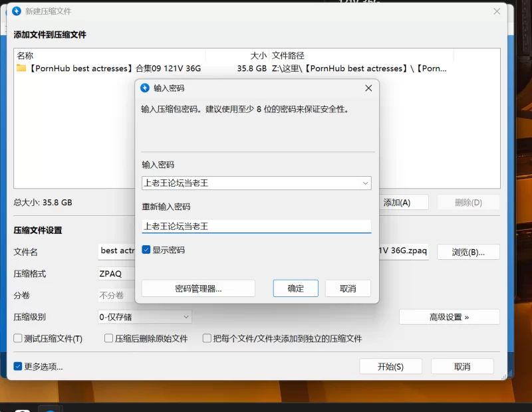Click the folder icon in the file list row
The height and width of the screenshot is (412, 532).
pyautogui.click(x=21, y=68)
